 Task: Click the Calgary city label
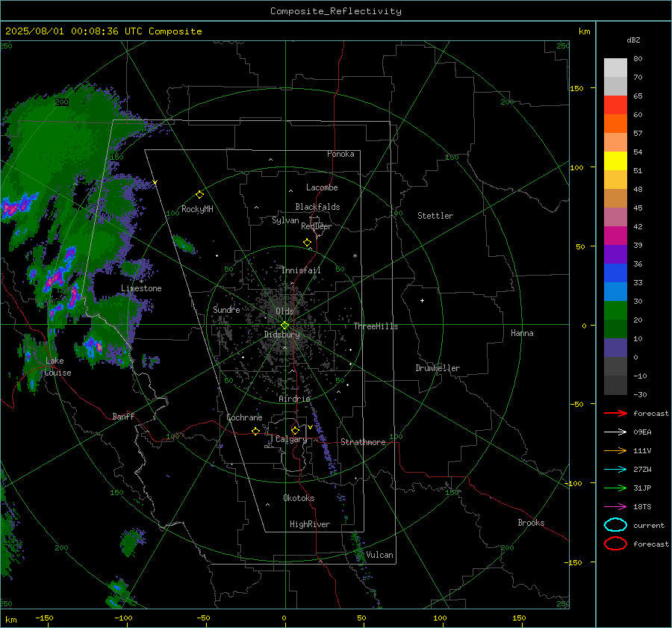(291, 439)
